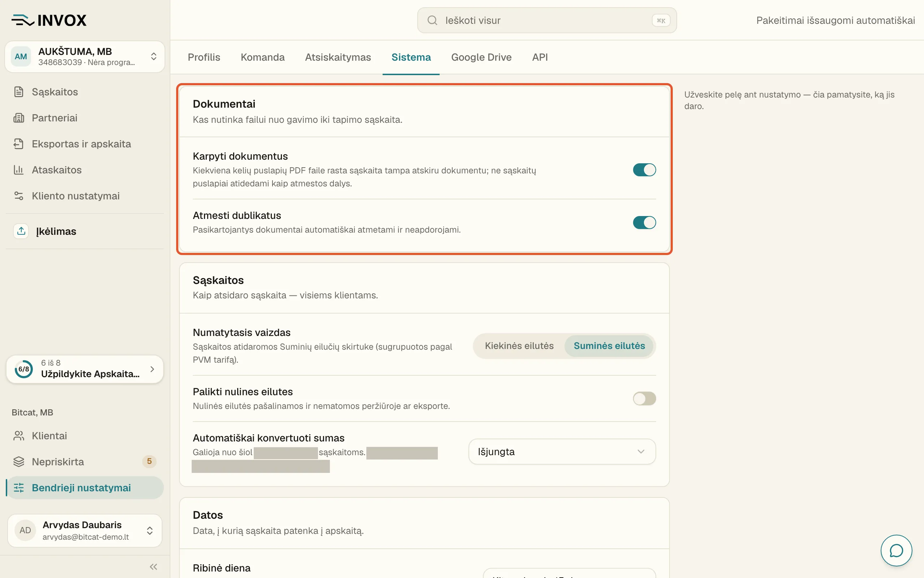Click the Nepriskirta badge showing 5

[149, 461]
